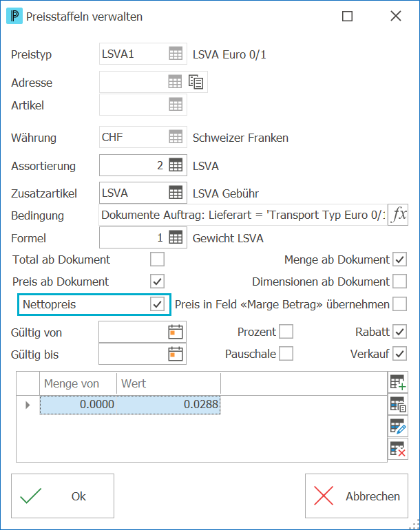Select the Menge von column header
The image size is (420, 530).
[78, 383]
